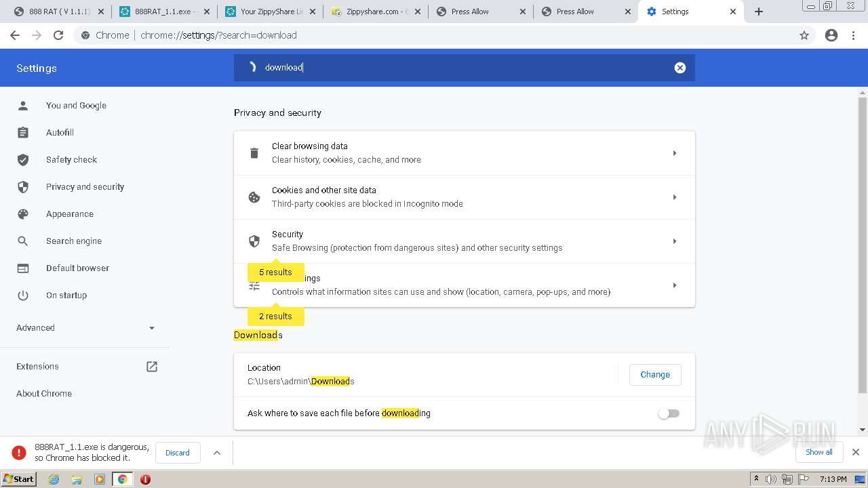Click the bookmark star icon
This screenshot has width=868, height=488.
coord(804,35)
